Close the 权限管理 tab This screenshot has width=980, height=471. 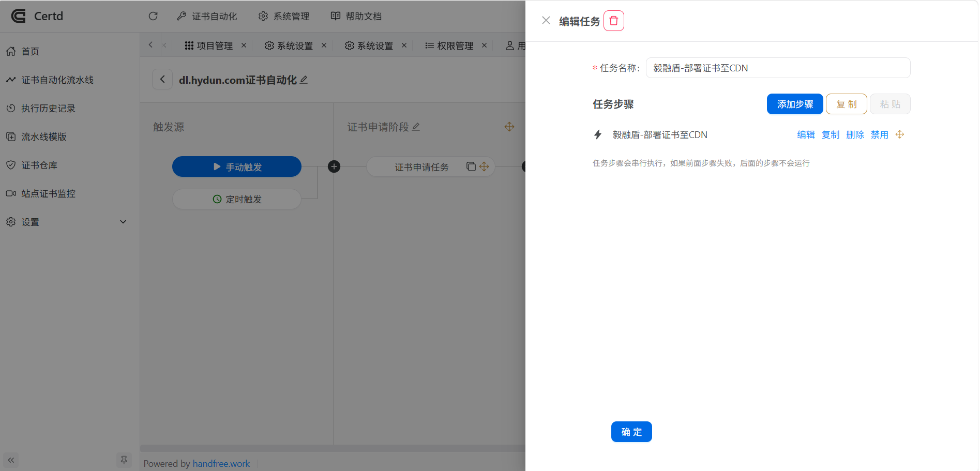pos(484,45)
